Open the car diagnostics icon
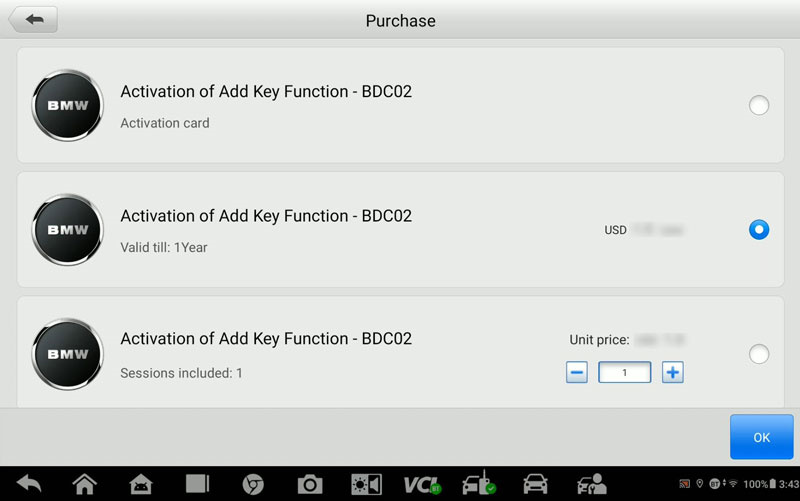This screenshot has height=501, width=800. 535,484
